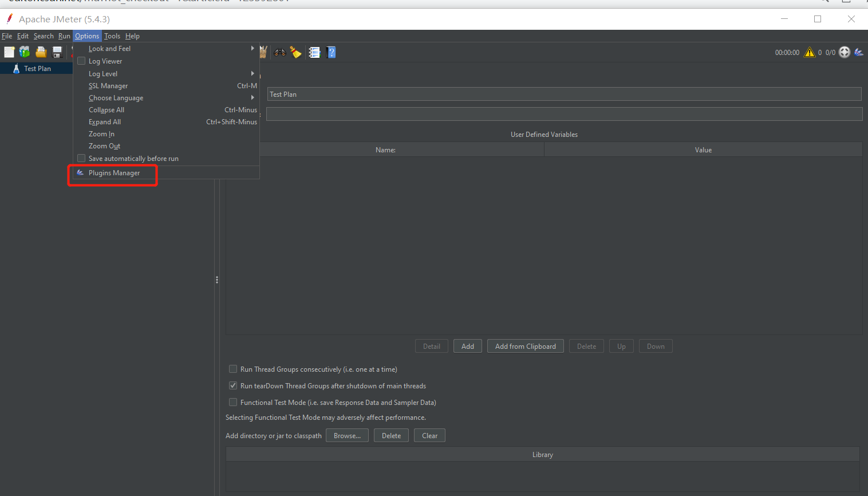Click the Add from Clipboard button
868x496 pixels.
click(x=526, y=346)
